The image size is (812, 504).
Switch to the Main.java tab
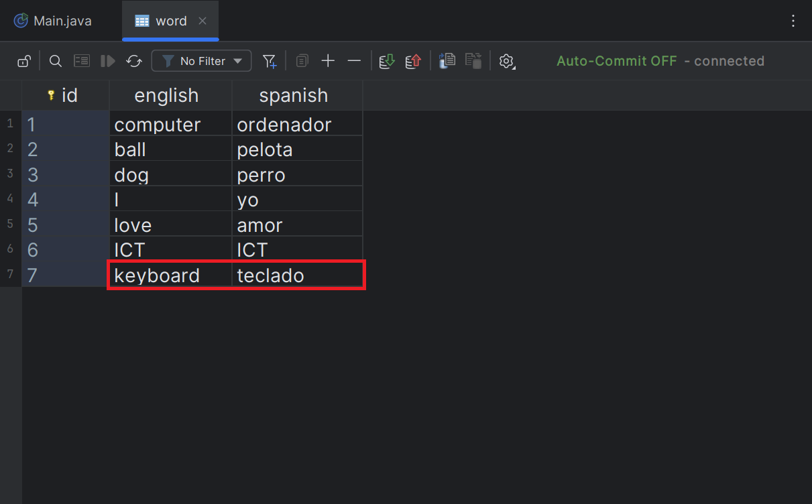(x=52, y=20)
